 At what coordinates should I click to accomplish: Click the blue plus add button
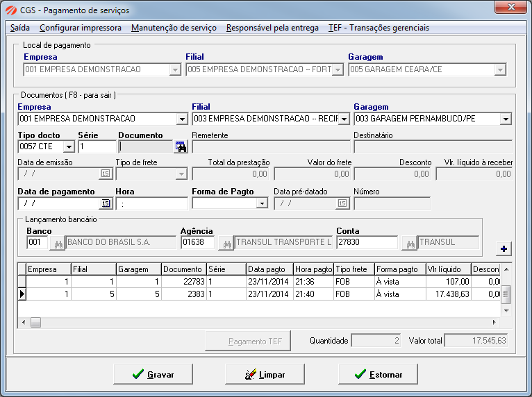[x=504, y=249]
